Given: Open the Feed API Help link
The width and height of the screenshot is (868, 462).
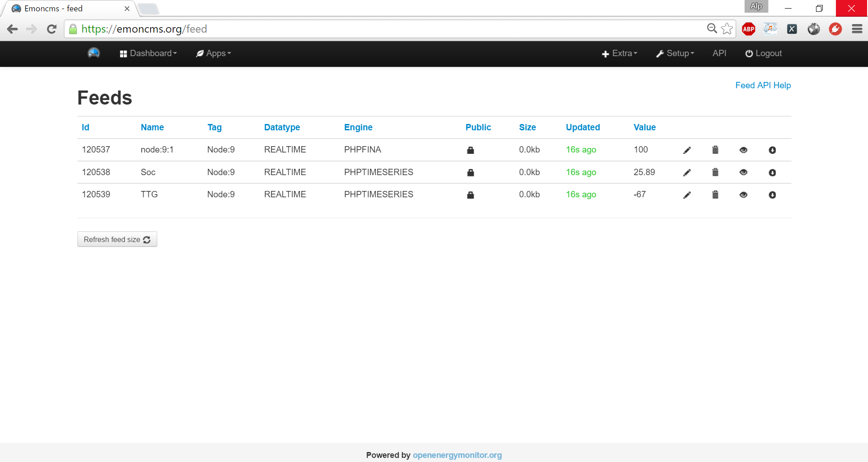Looking at the screenshot, I should (763, 85).
